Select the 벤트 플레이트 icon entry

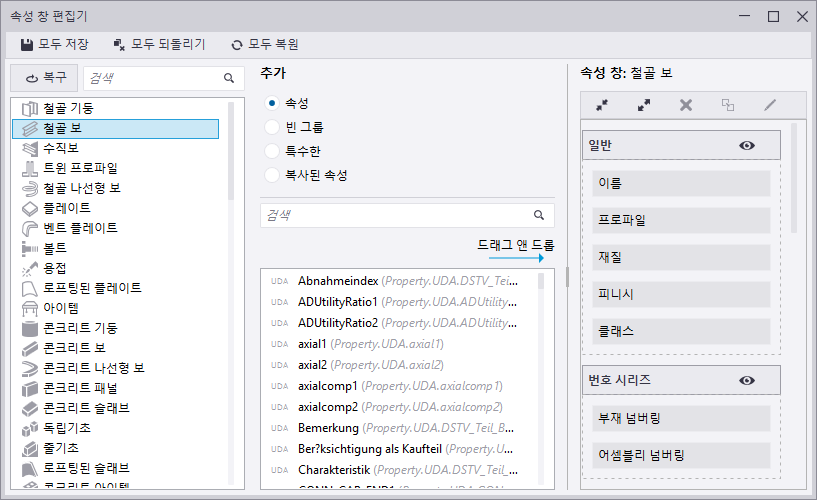click(30, 228)
